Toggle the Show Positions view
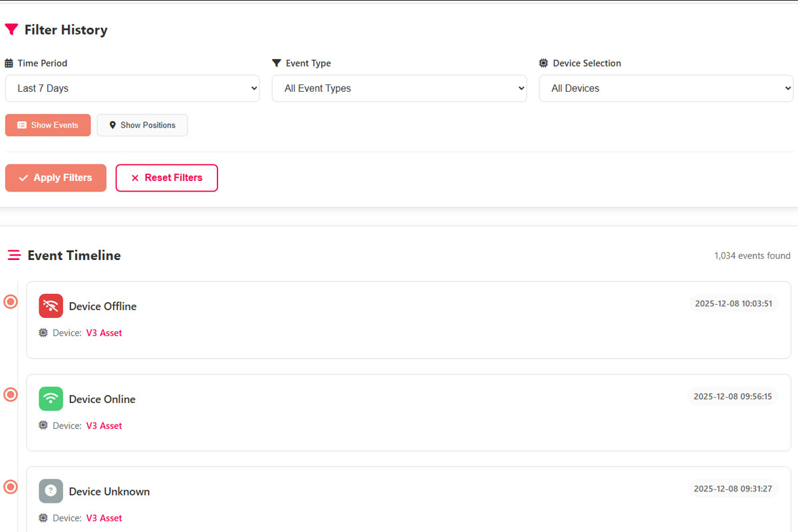Viewport: 798px width, 532px height. pos(142,125)
